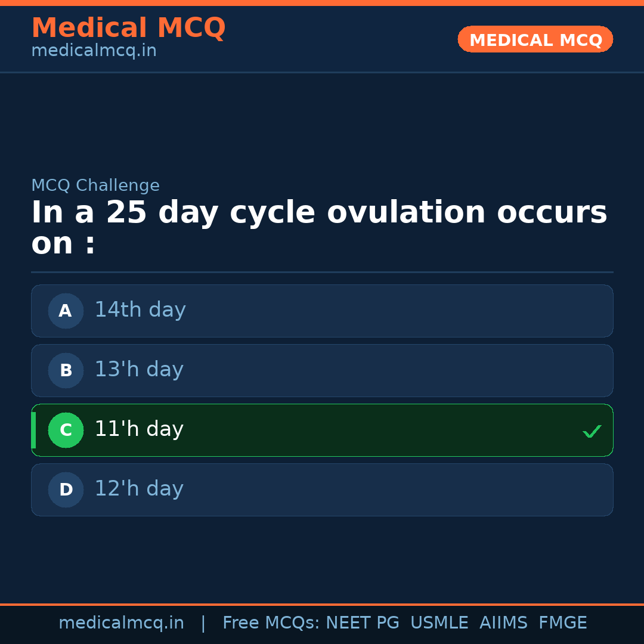Open the medicalmcq.in link in header
644x644 pixels.
(x=93, y=50)
